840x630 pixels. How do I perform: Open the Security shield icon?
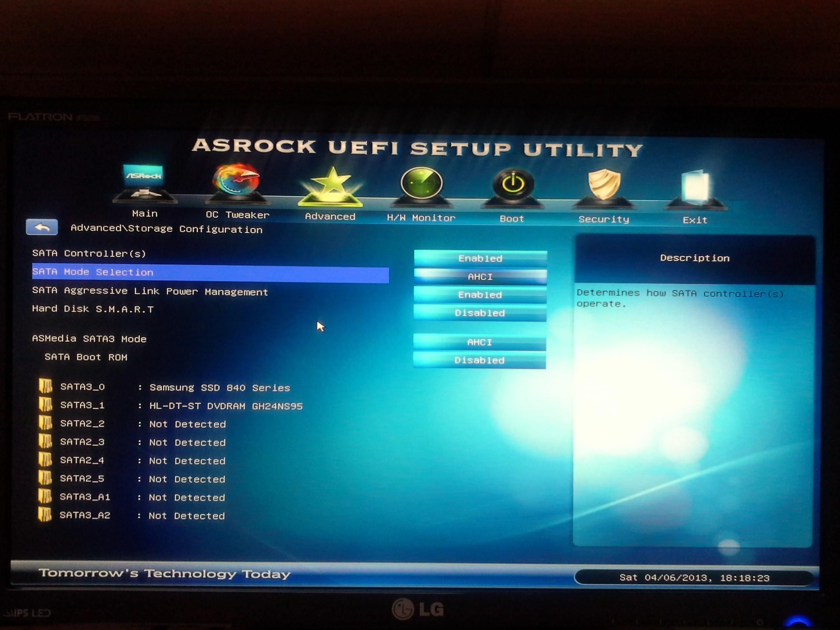(x=604, y=189)
